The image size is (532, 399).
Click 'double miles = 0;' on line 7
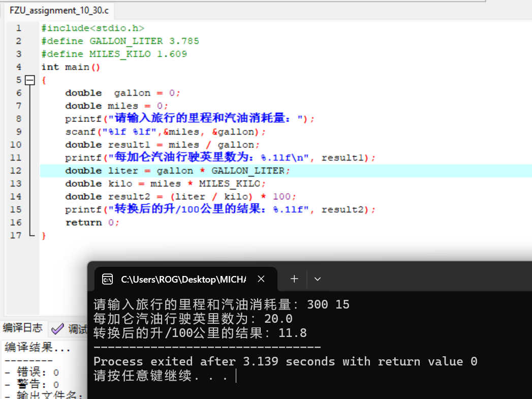pos(116,106)
